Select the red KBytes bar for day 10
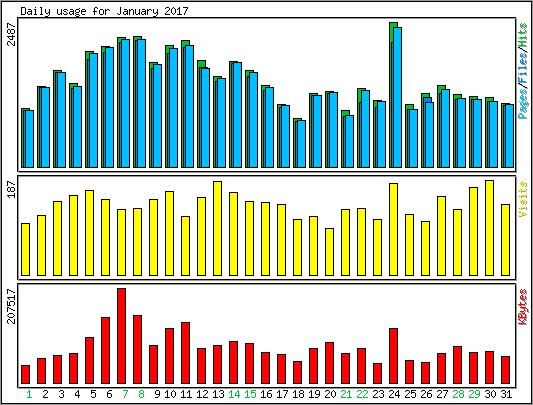 tap(170, 356)
